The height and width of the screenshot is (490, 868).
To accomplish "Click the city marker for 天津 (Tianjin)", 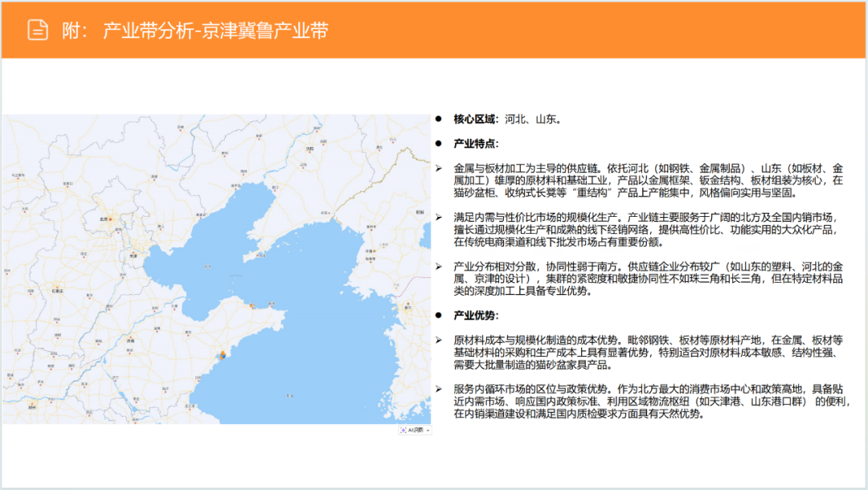I will point(132,255).
